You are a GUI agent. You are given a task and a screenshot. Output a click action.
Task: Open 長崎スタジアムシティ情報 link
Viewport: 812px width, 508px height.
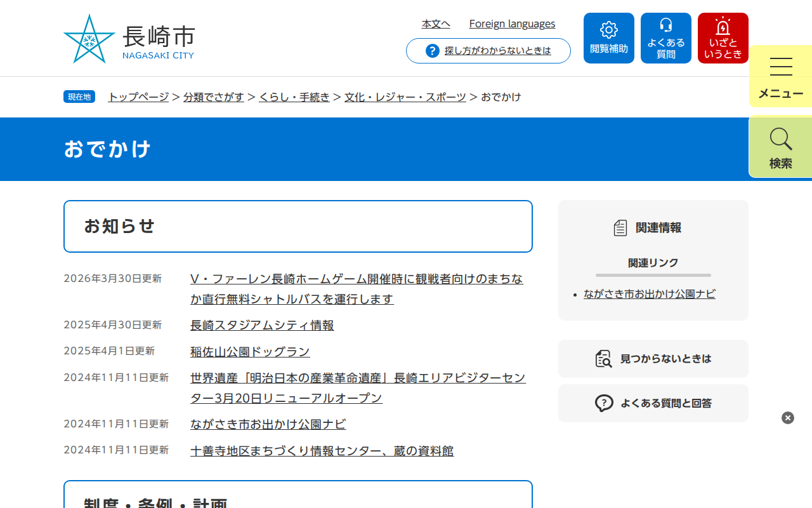click(262, 325)
